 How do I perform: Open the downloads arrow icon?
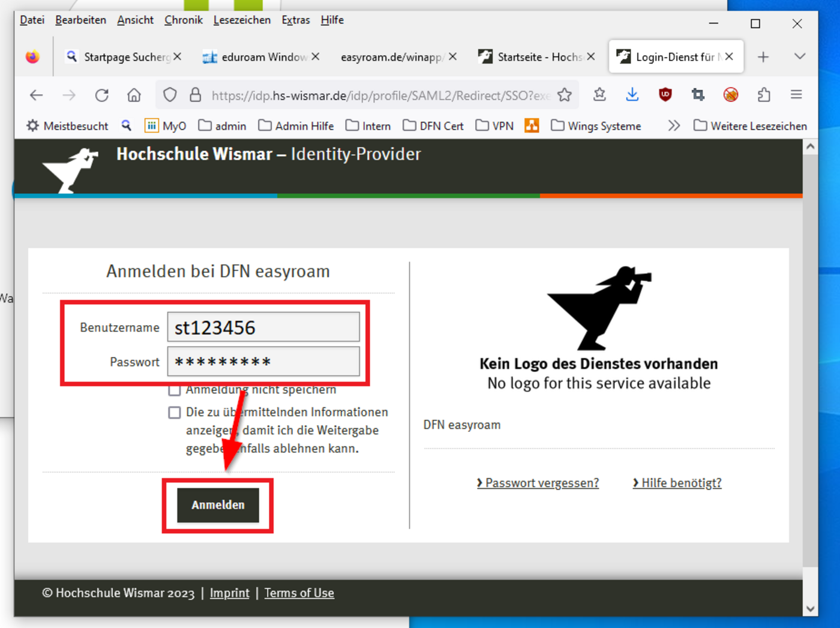click(632, 95)
